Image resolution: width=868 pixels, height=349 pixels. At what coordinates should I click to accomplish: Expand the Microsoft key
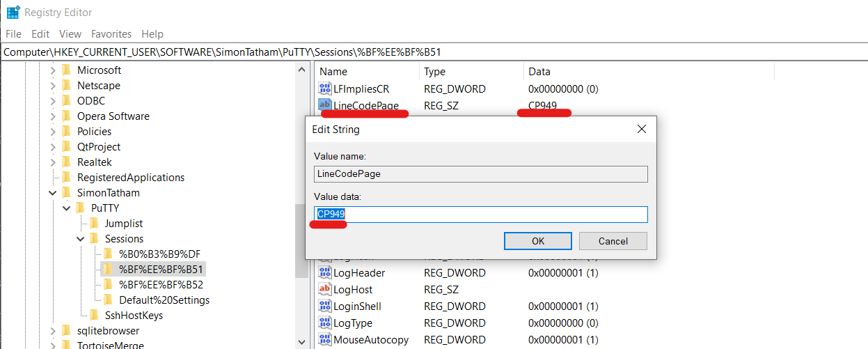[x=53, y=70]
